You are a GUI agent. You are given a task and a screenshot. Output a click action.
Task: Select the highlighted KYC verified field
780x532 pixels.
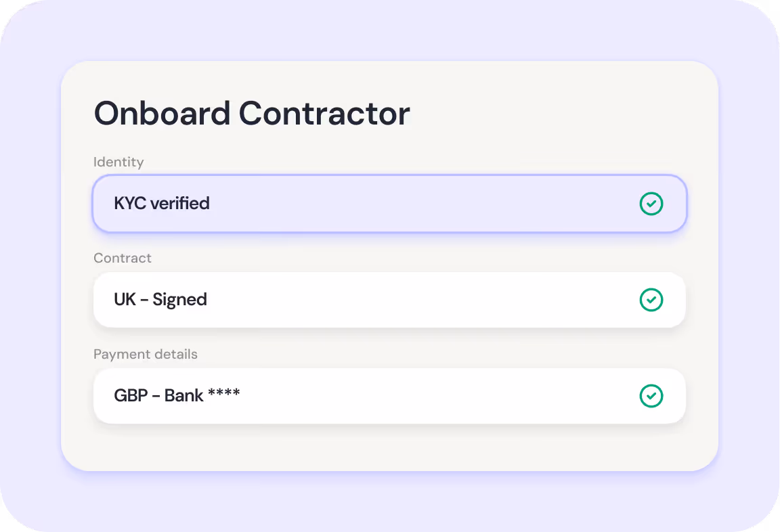(389, 204)
